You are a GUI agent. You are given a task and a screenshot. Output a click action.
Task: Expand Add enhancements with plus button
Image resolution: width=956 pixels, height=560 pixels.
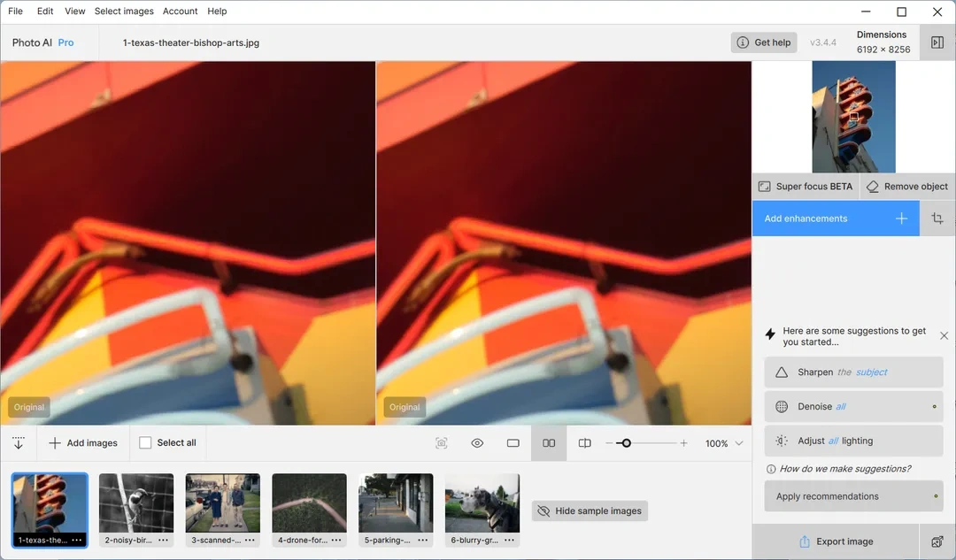click(x=901, y=219)
